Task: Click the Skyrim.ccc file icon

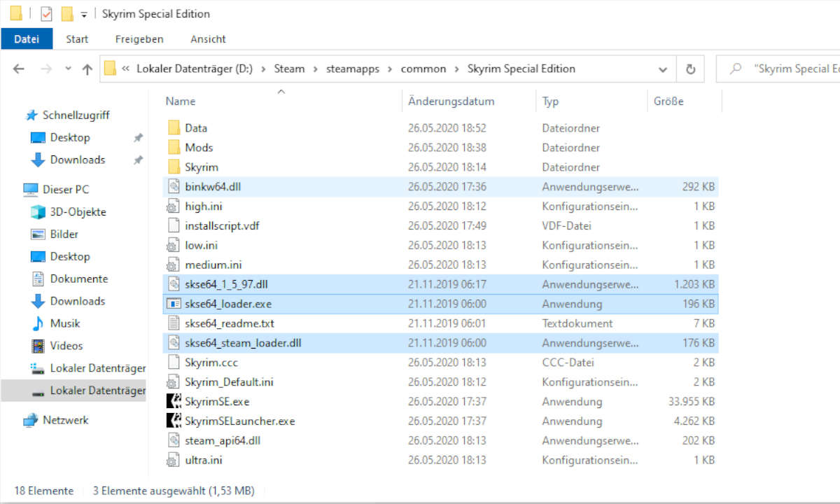Action: coord(174,363)
